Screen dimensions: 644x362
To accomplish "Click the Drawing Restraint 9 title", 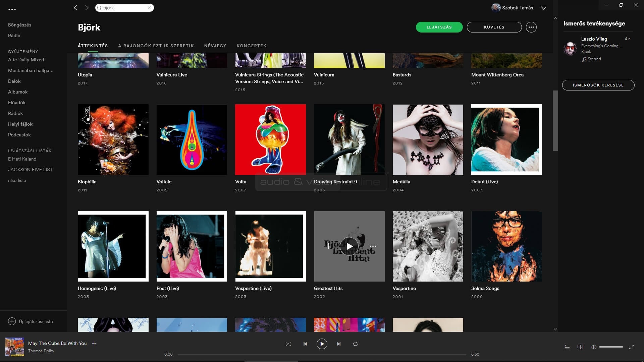I will [335, 182].
